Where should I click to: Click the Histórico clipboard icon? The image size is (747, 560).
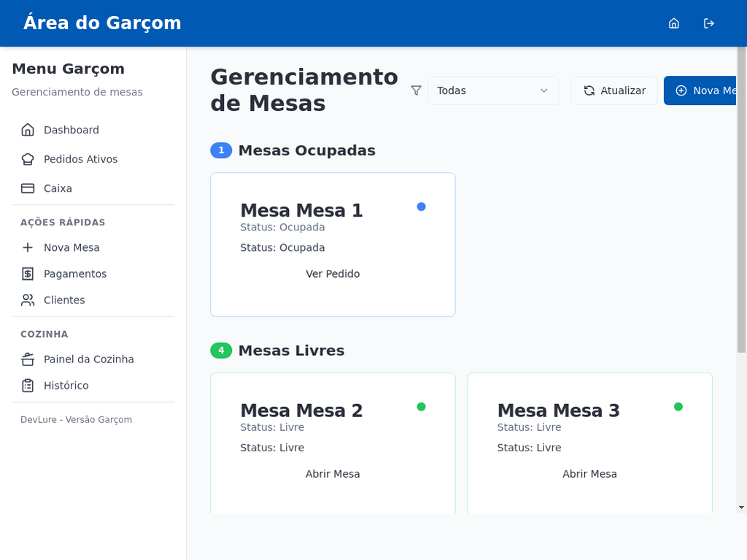tap(28, 385)
